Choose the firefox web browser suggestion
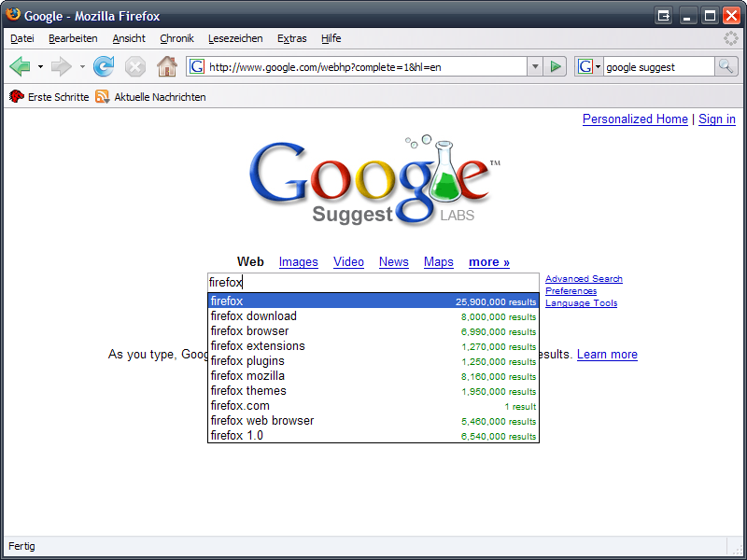This screenshot has width=747, height=560. pyautogui.click(x=373, y=421)
